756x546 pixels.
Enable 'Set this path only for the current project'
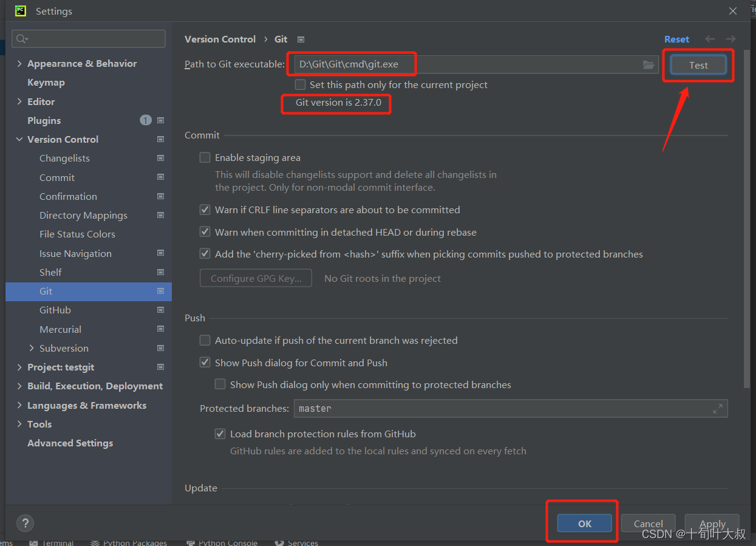point(300,84)
